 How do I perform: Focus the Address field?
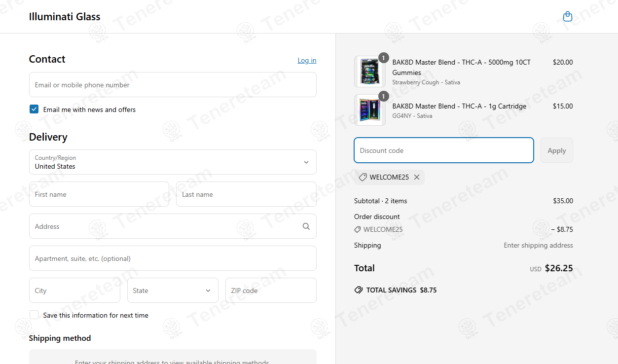(173, 226)
